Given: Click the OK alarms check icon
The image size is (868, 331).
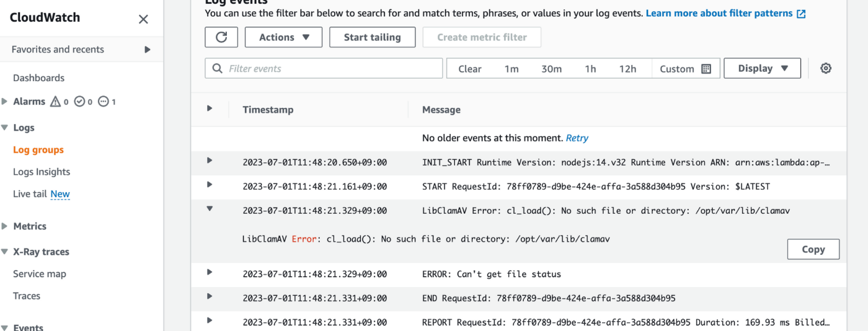Looking at the screenshot, I should [79, 102].
